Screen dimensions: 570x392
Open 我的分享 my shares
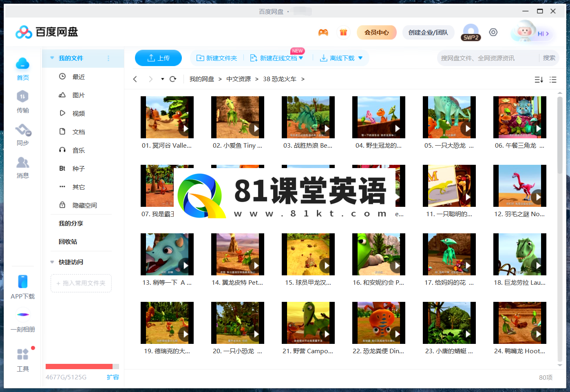click(71, 223)
